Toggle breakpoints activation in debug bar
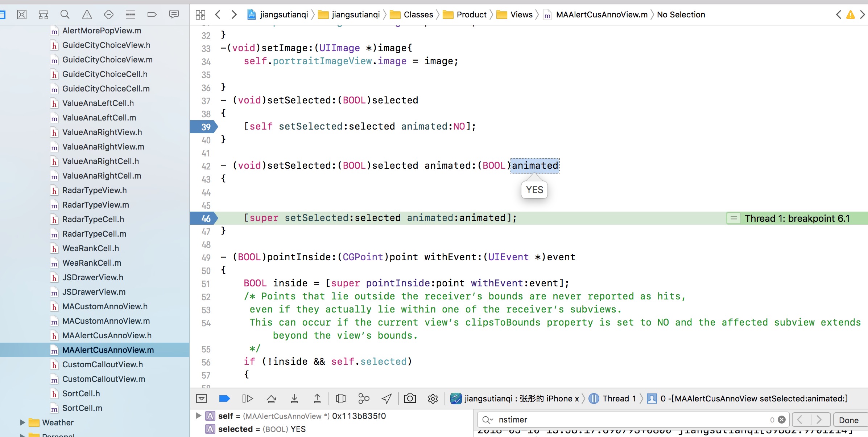 click(225, 399)
